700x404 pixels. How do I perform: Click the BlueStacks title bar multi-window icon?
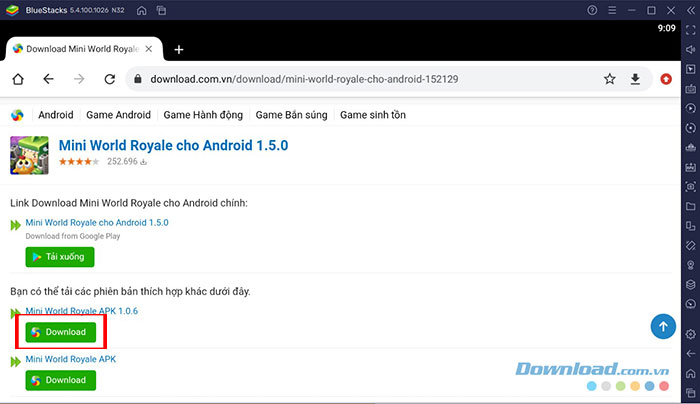tap(161, 10)
